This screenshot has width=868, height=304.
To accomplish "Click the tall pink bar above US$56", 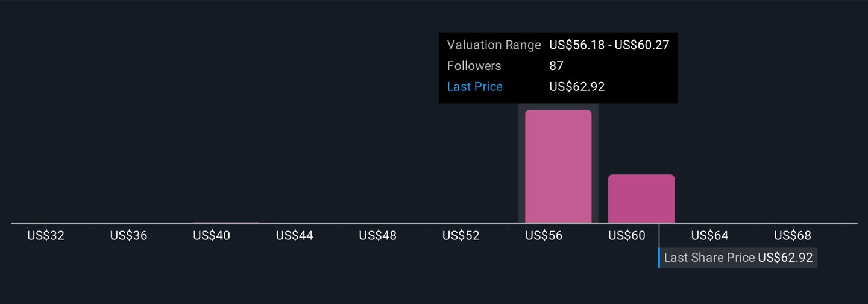I will click(558, 166).
